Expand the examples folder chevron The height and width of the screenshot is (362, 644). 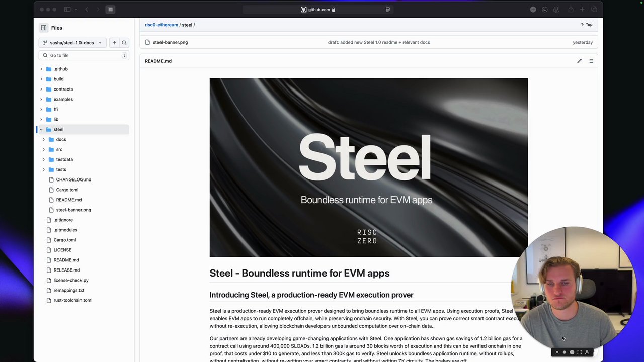(x=41, y=99)
